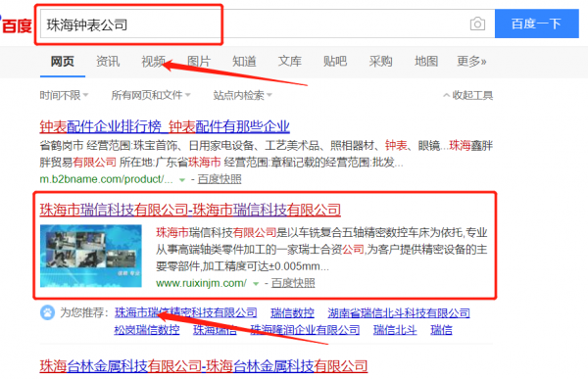Screen dimensions: 588x379
Task: Click the snippet text mentioning 加工精度可达±0.005mm
Action: 321,250
